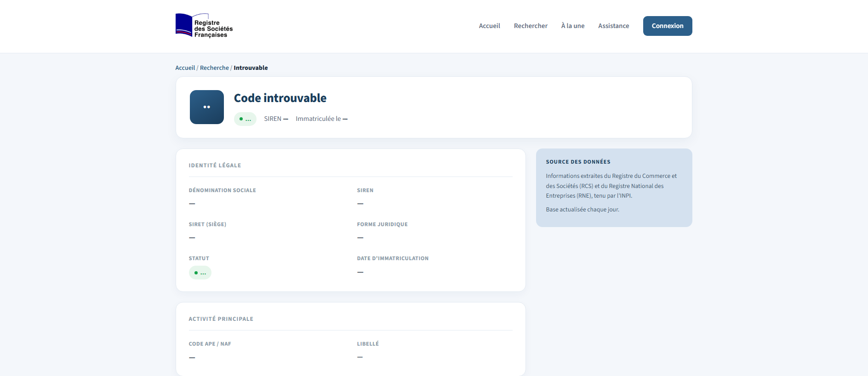The height and width of the screenshot is (376, 868).
Task: Click the company avatar tile beside Code introuvable
Action: (207, 107)
